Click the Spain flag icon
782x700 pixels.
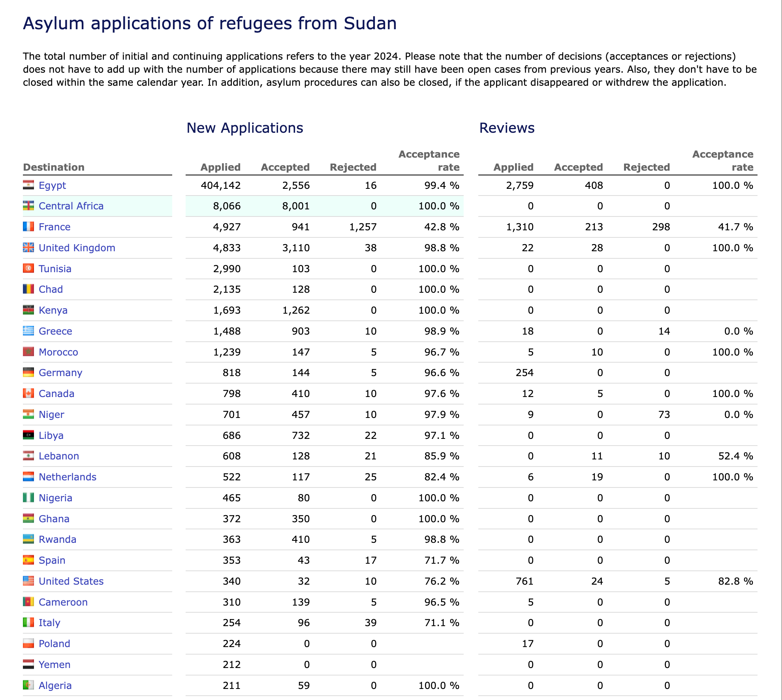click(x=28, y=560)
